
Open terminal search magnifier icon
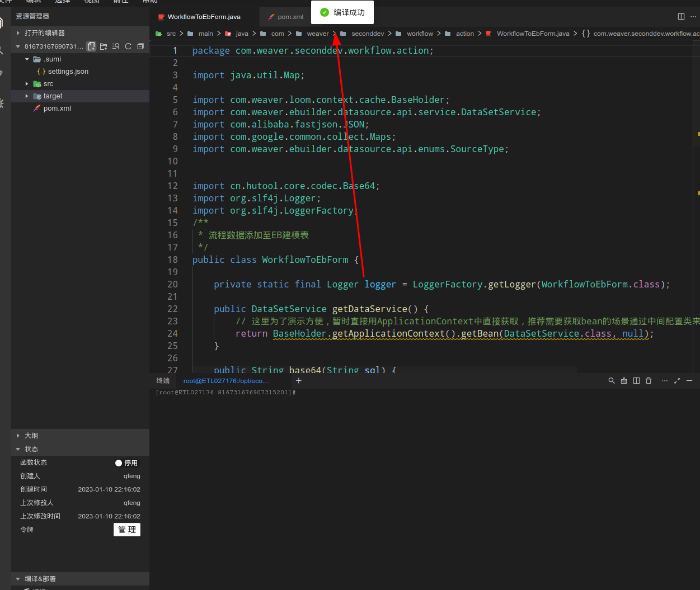[612, 381]
